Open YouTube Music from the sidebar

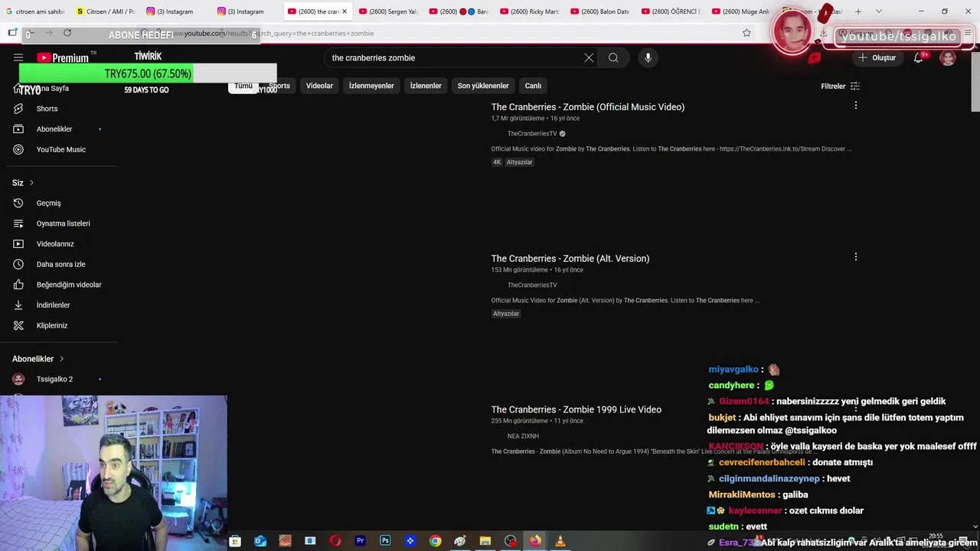[x=61, y=149]
